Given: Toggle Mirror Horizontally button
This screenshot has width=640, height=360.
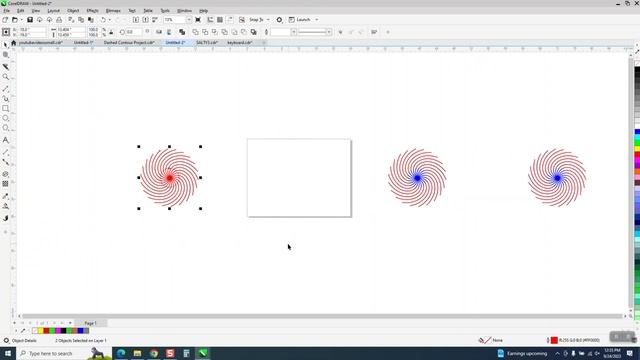Looking at the screenshot, I should point(159,32).
